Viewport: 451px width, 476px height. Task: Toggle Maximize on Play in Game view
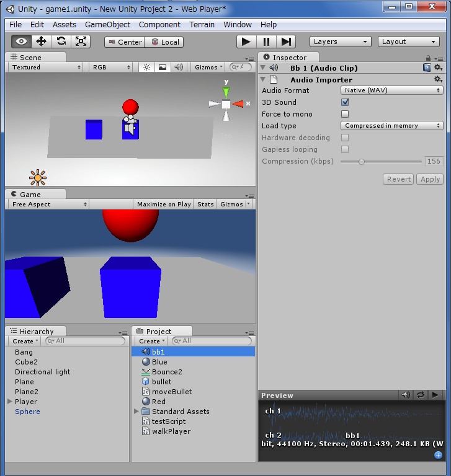[164, 205]
